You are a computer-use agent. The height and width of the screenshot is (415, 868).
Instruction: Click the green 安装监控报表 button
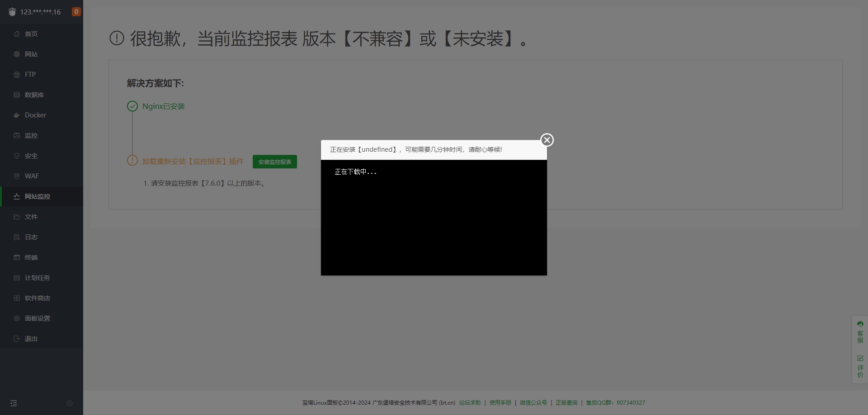click(275, 162)
